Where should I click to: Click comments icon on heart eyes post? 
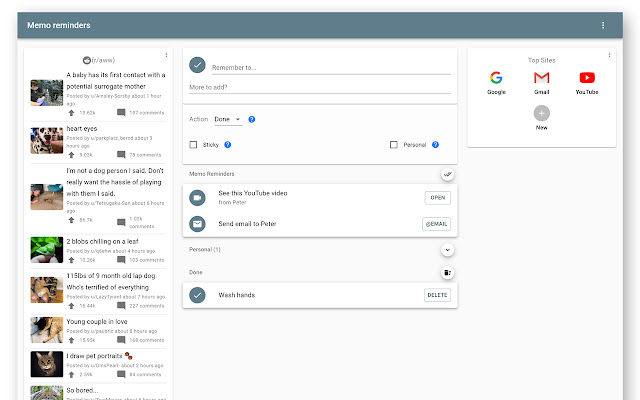(121, 155)
